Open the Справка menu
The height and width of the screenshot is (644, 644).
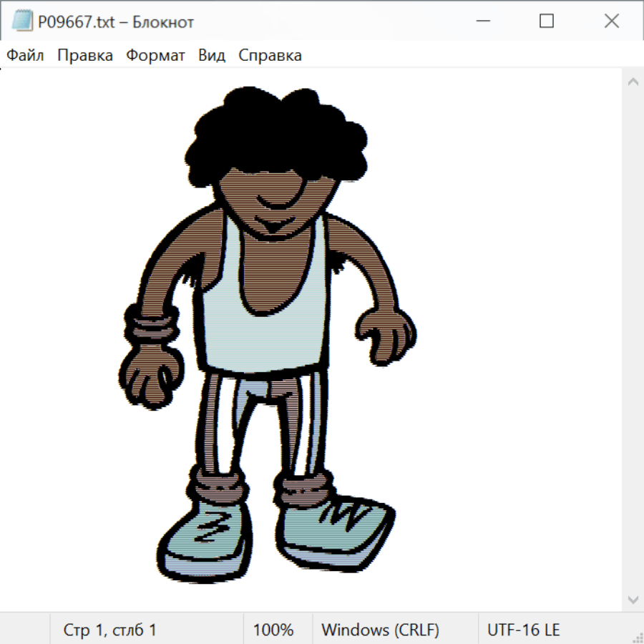[x=270, y=56]
